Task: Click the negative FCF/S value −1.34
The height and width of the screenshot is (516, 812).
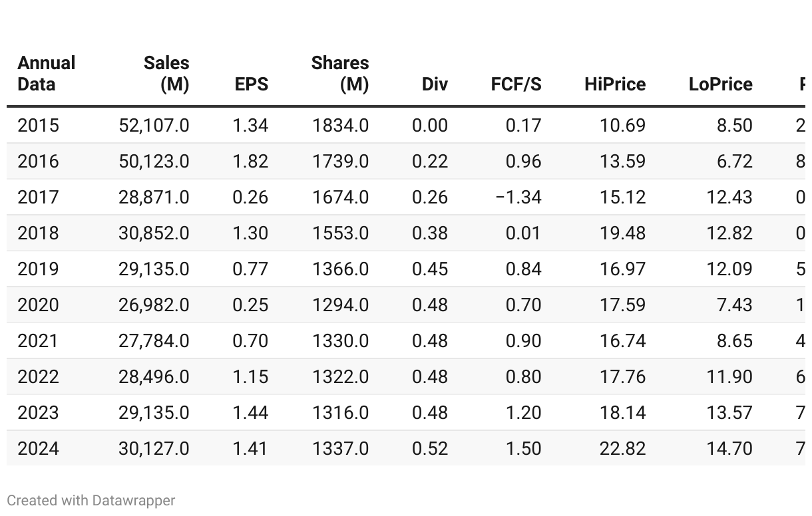Action: tap(518, 197)
